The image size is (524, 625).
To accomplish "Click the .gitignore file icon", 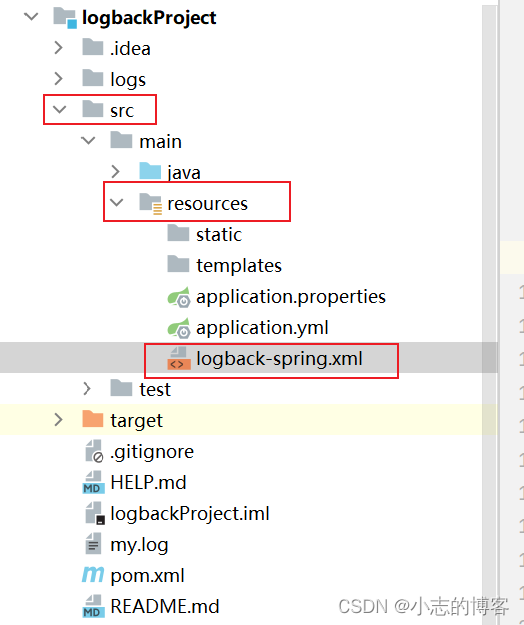I will (94, 451).
